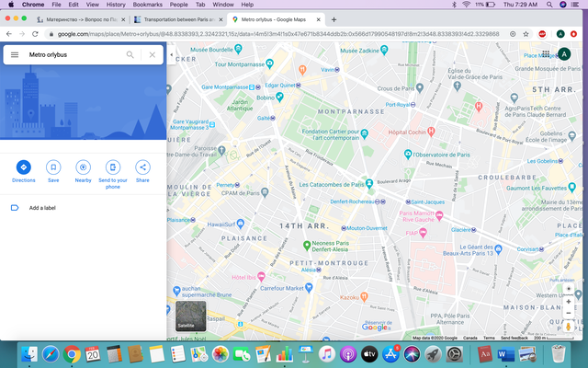Click Canada region link at map bottom
The width and height of the screenshot is (588, 368).
tap(469, 338)
